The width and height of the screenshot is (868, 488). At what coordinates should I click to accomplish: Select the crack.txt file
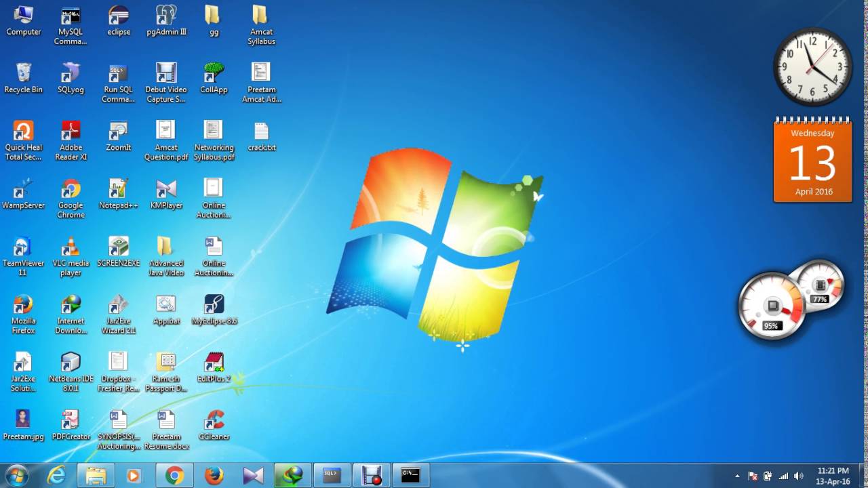coord(261,136)
